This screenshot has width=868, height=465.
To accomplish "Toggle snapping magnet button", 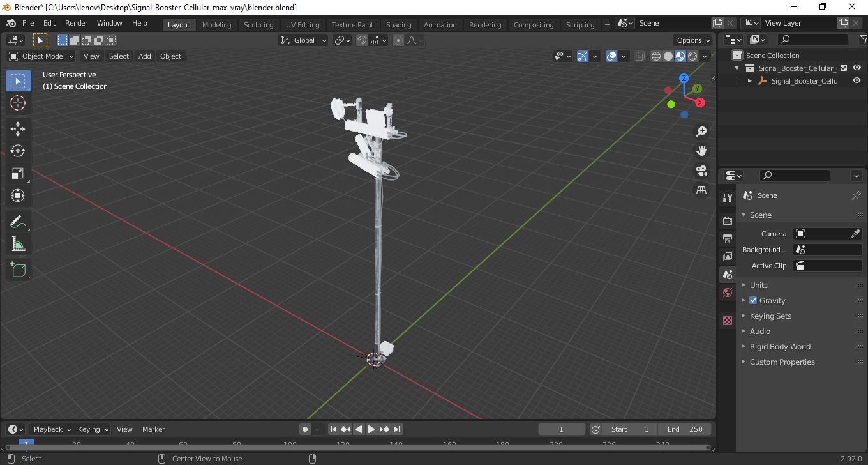I will pyautogui.click(x=362, y=40).
